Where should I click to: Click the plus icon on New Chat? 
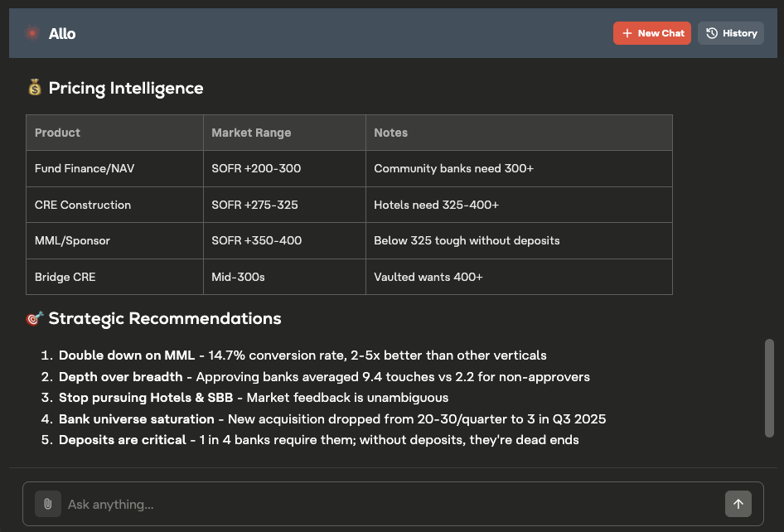pyautogui.click(x=628, y=33)
